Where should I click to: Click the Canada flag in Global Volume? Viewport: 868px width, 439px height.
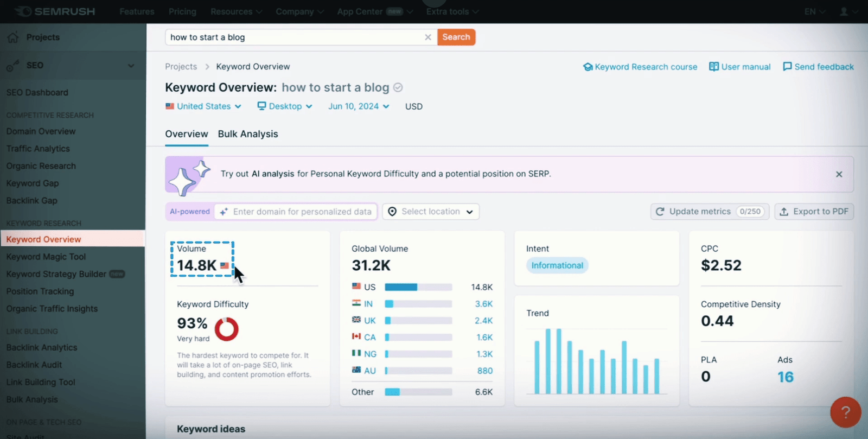coord(356,336)
